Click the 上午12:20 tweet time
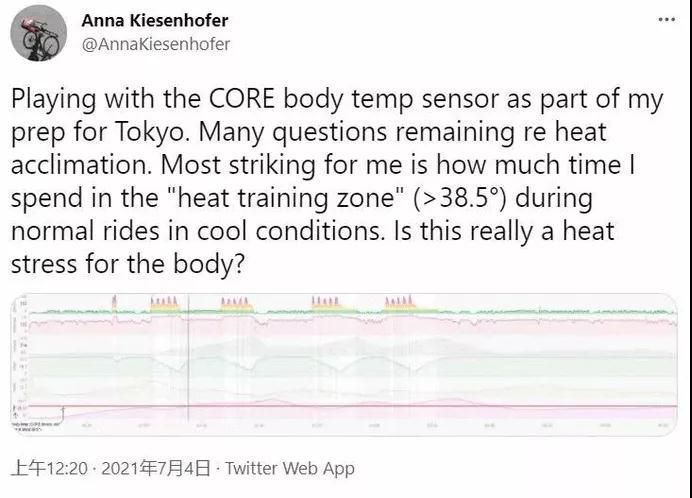The width and height of the screenshot is (692, 498). pos(49,468)
